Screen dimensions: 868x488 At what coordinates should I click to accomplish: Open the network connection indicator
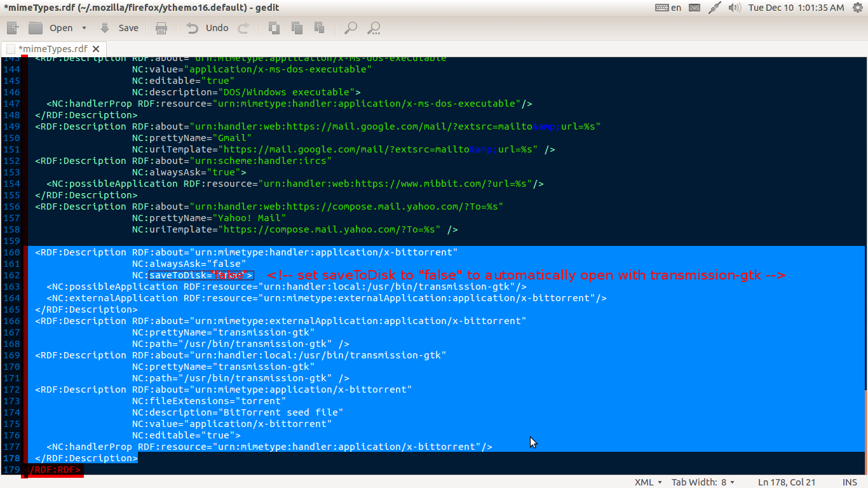(x=715, y=8)
